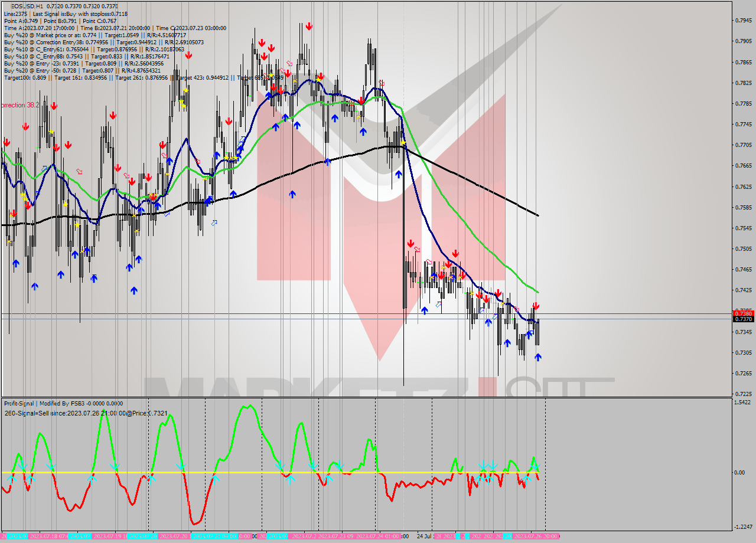Click the 0.7665 price axis label
The image size is (756, 543).
744,166
